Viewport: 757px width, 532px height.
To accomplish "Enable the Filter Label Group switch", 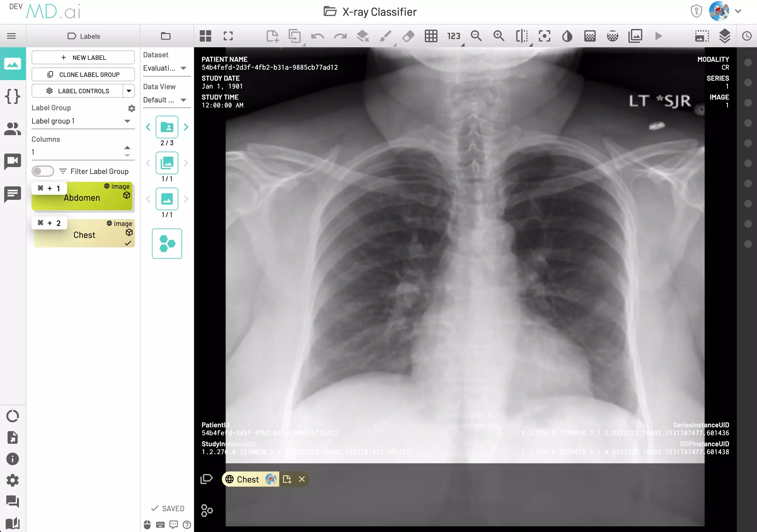I will (x=43, y=171).
